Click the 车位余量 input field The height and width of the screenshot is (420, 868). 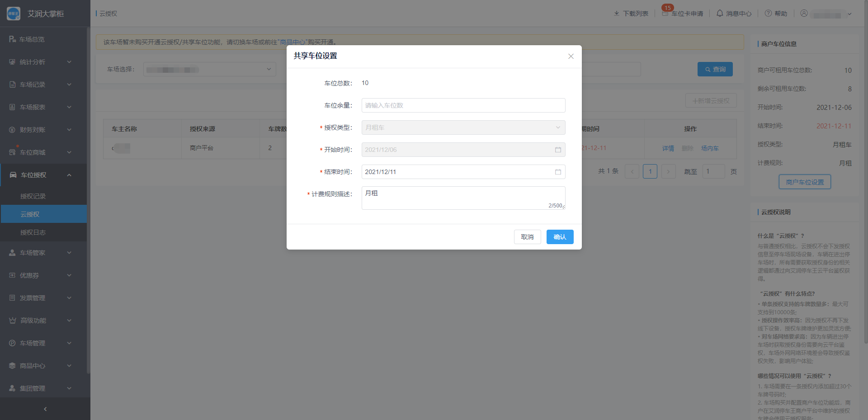click(x=463, y=105)
